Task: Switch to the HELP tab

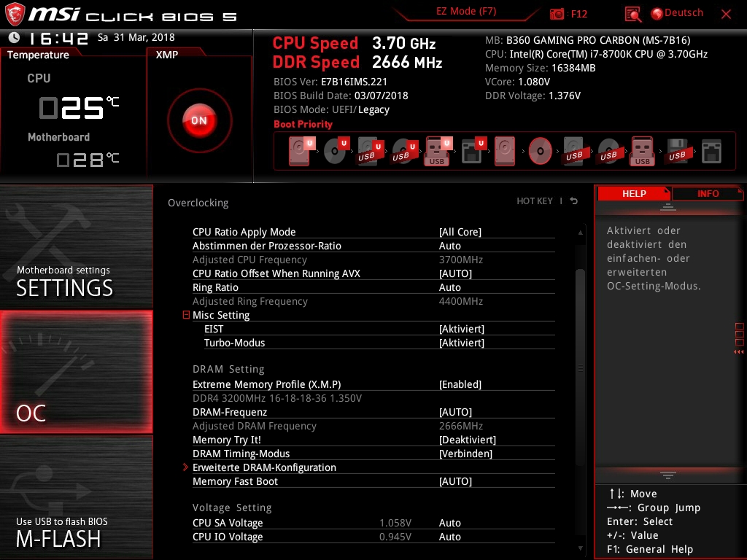Action: (634, 193)
